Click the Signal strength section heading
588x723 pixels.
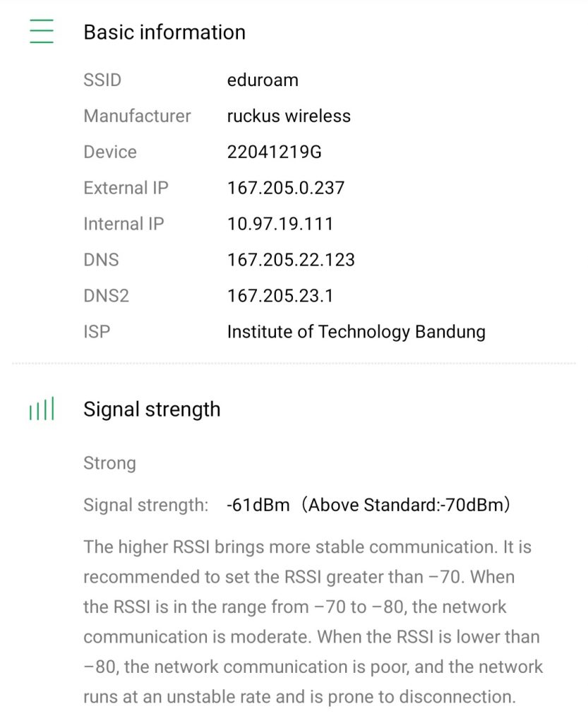[152, 410]
